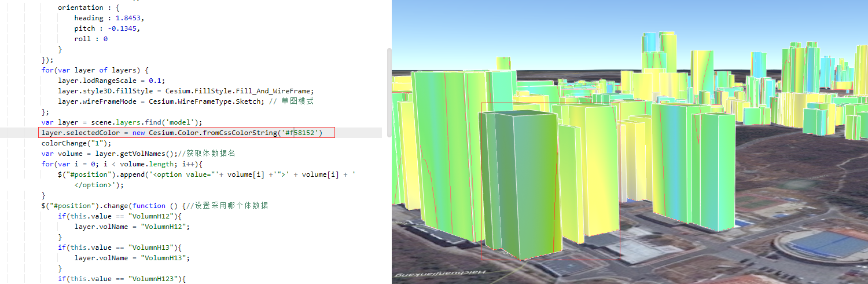Image resolution: width=868 pixels, height=284 pixels.
Task: Click the scene.layers.find('model') line
Action: point(122,122)
